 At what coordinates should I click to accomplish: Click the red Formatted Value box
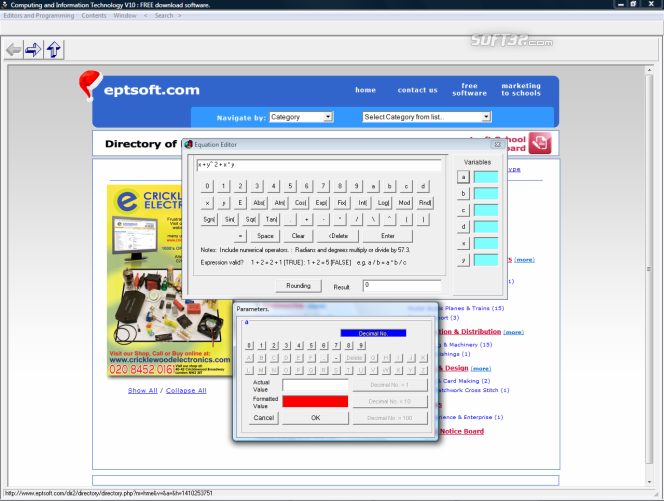315,401
